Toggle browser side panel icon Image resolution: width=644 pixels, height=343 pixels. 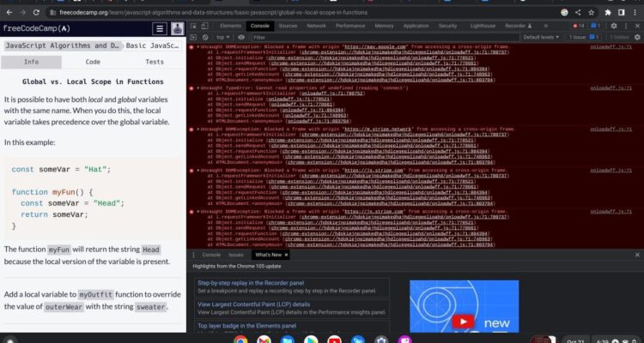(621, 13)
